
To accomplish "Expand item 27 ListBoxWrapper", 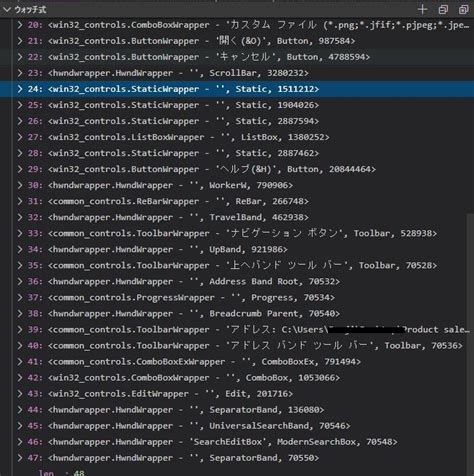I will click(20, 137).
